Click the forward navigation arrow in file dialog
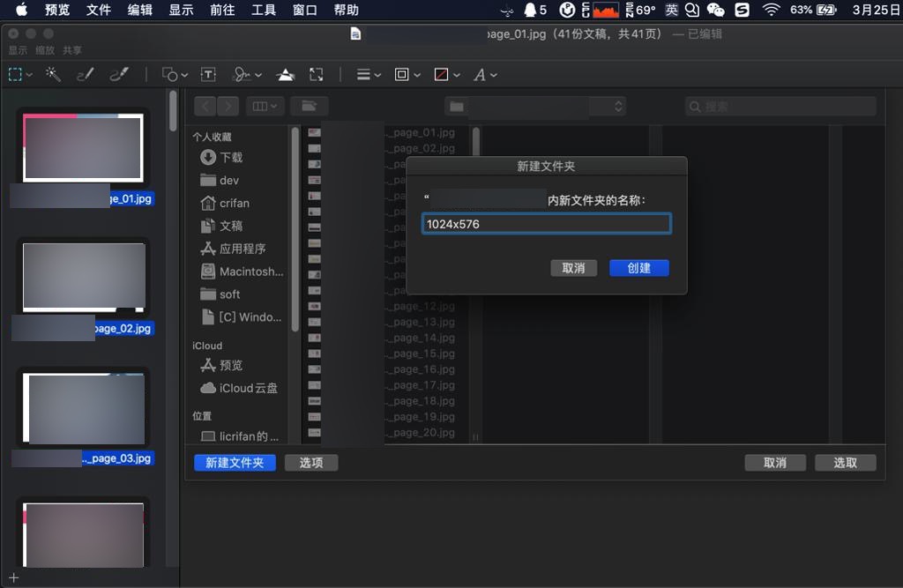903x588 pixels. pyautogui.click(x=228, y=106)
